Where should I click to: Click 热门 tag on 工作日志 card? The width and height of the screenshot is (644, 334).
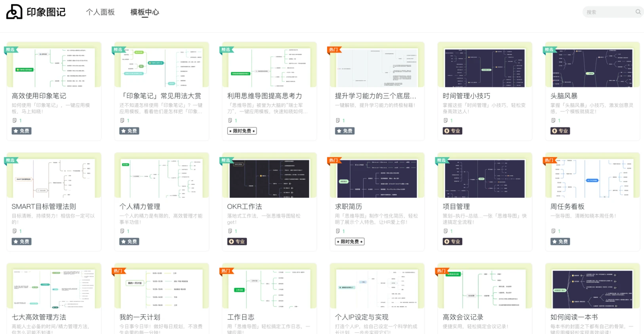[x=226, y=271]
